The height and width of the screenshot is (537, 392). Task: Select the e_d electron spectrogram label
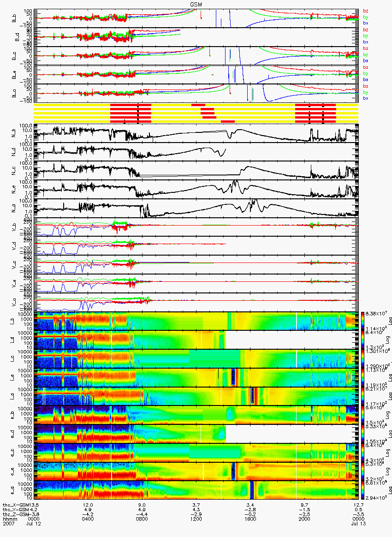12,434
